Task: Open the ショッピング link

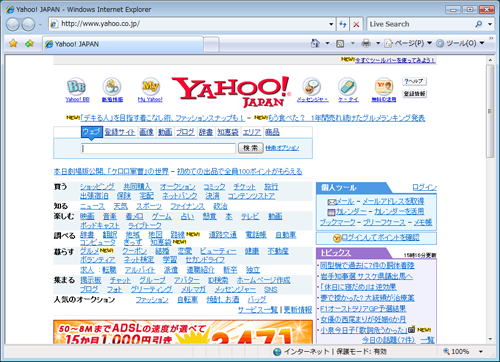Action: (97, 187)
